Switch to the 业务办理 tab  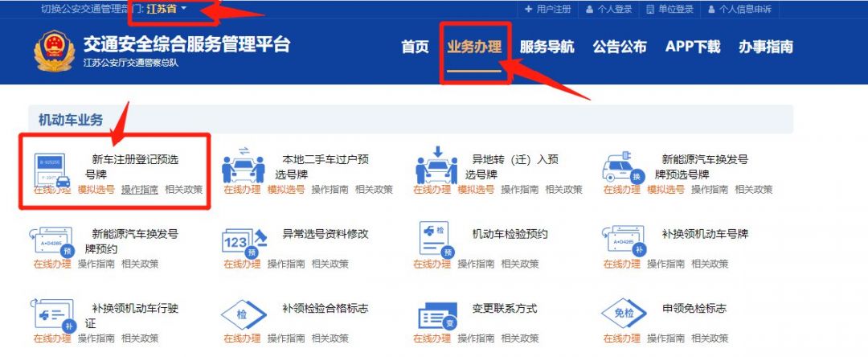474,47
